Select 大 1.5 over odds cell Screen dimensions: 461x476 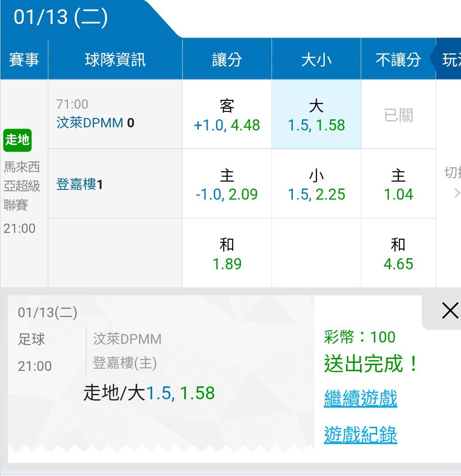pyautogui.click(x=316, y=115)
